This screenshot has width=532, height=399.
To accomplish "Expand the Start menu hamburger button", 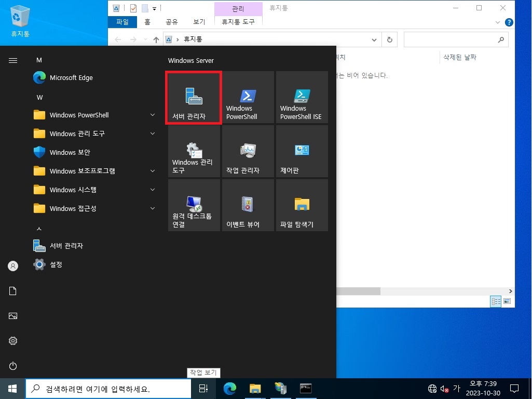I will (13, 60).
